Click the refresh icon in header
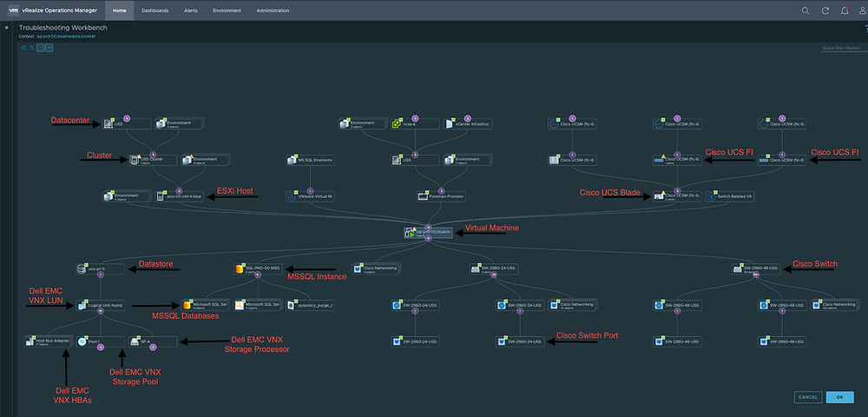 825,10
